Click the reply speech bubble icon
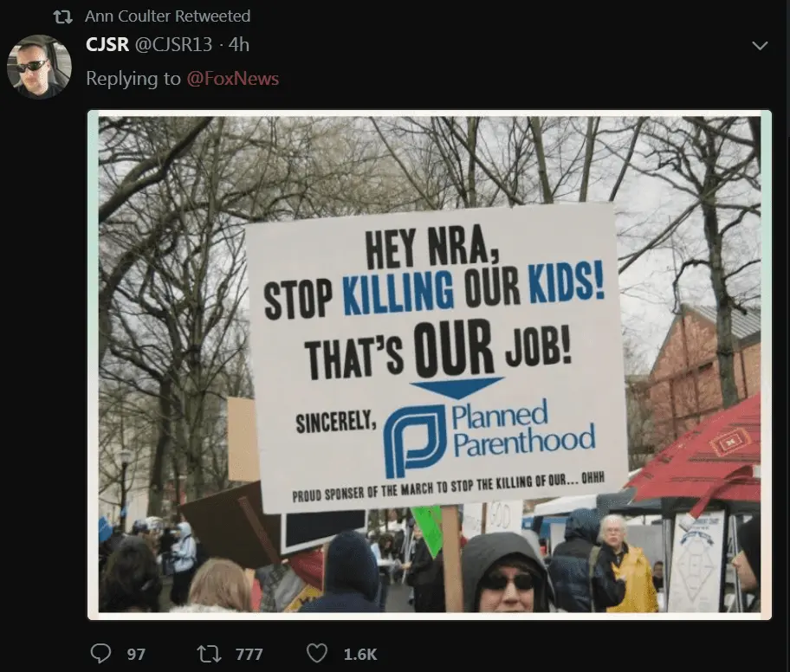The height and width of the screenshot is (672, 790). point(100,654)
